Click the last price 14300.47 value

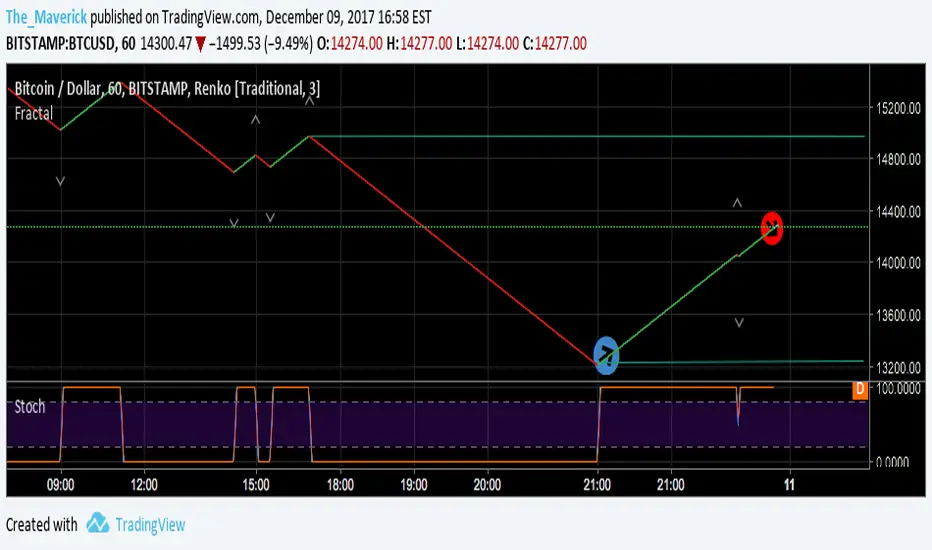[x=166, y=43]
